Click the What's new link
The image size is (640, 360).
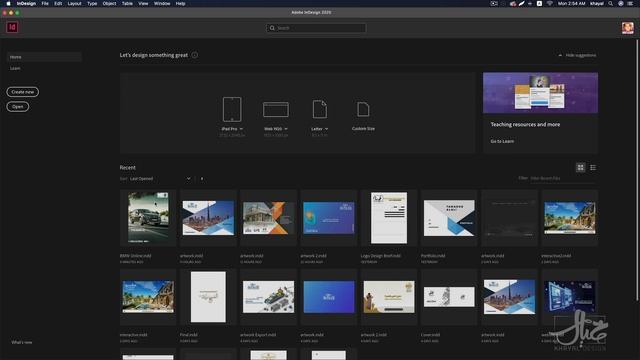pos(22,342)
